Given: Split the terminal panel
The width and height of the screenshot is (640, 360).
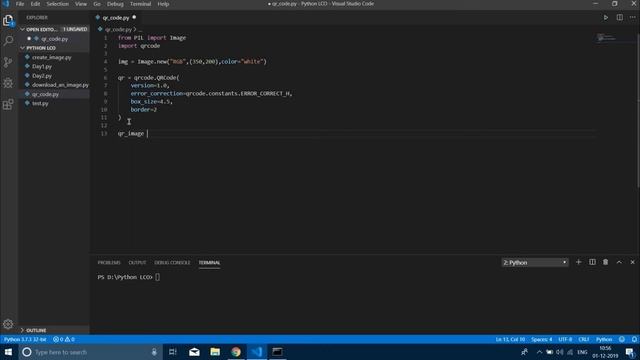Looking at the screenshot, I should pyautogui.click(x=592, y=262).
